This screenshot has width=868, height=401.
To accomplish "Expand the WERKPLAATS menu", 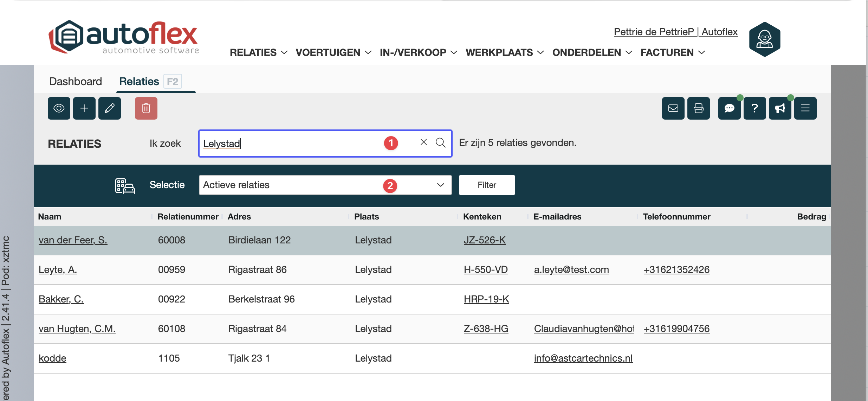I will (505, 52).
